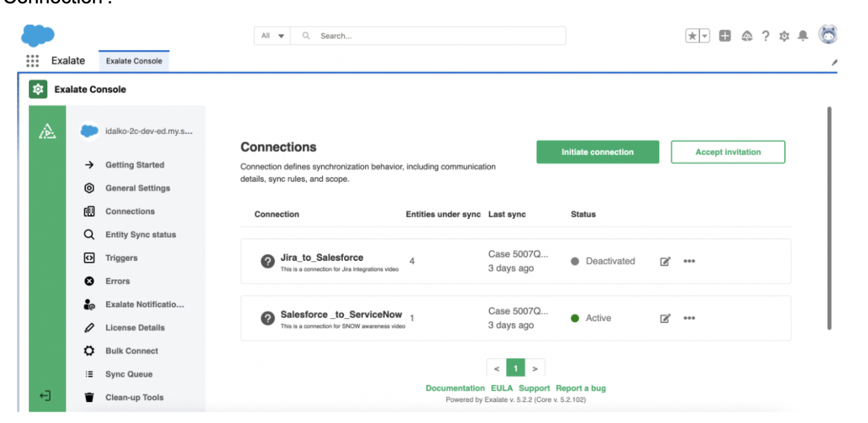Click the Accept invitation button
Image resolution: width=868 pixels, height=423 pixels.
[728, 152]
